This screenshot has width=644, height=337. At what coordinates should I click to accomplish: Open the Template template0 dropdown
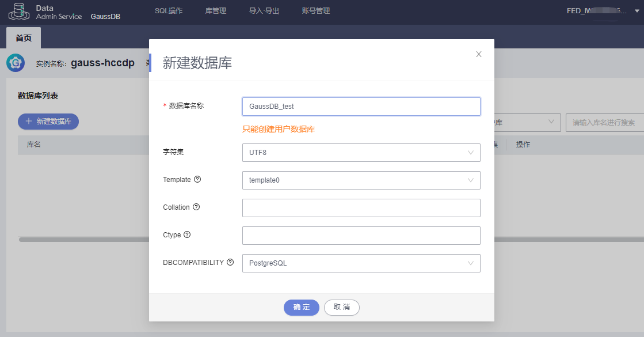361,180
